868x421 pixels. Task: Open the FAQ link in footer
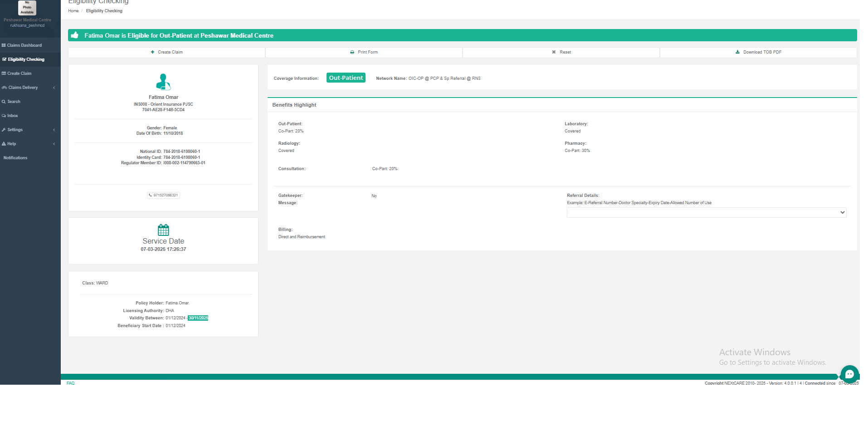pos(70,383)
